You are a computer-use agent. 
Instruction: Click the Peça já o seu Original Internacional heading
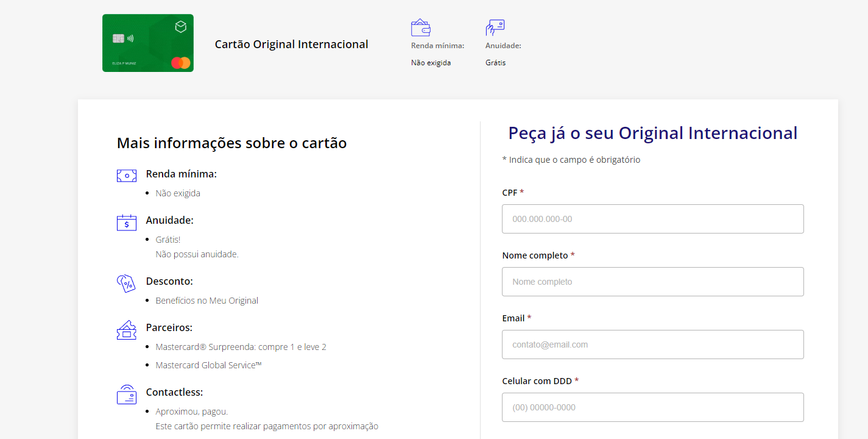pyautogui.click(x=652, y=133)
